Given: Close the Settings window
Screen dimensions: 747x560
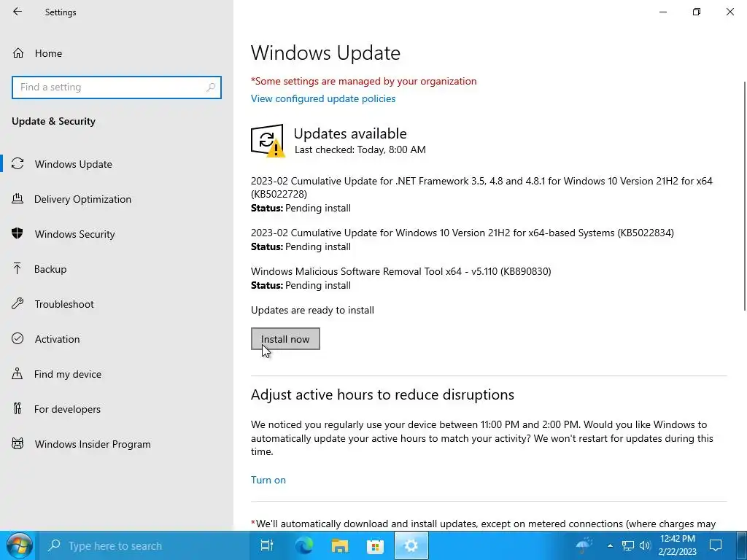Looking at the screenshot, I should click(729, 12).
